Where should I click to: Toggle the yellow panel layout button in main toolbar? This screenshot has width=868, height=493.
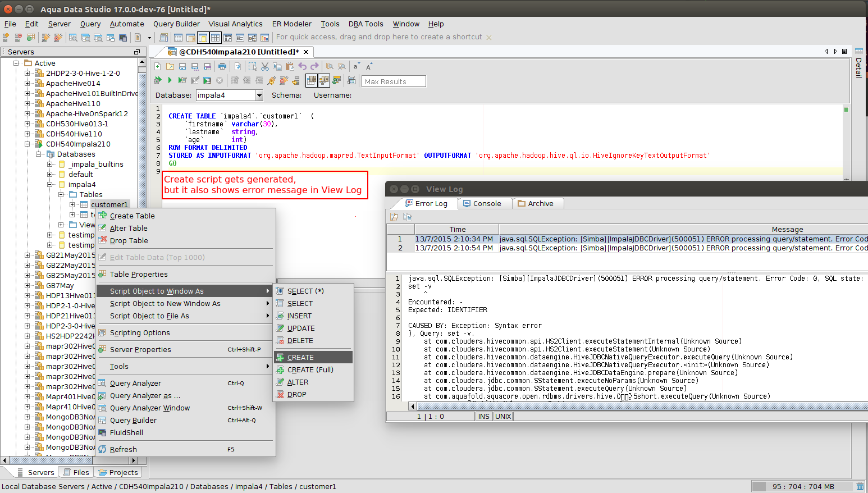click(203, 38)
